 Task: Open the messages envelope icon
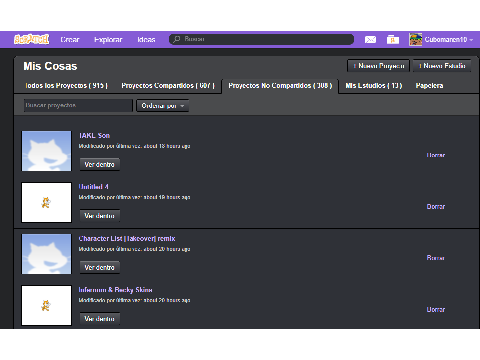(x=370, y=40)
